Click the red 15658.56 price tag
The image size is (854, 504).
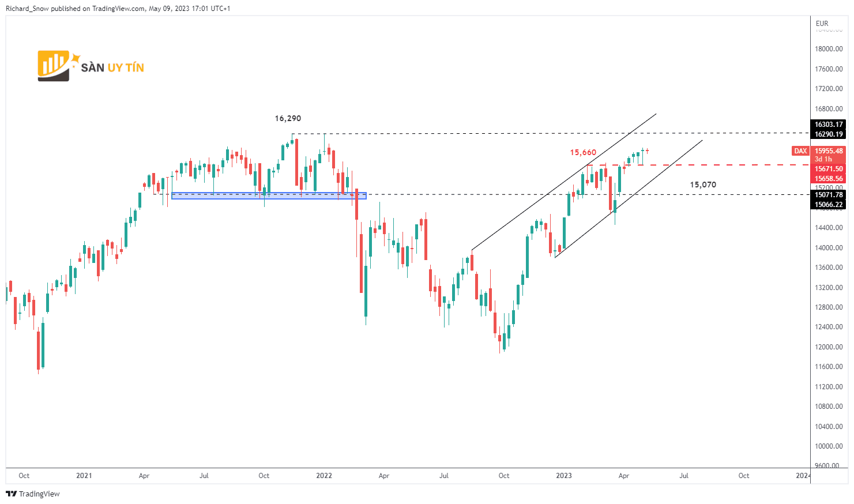click(x=829, y=179)
